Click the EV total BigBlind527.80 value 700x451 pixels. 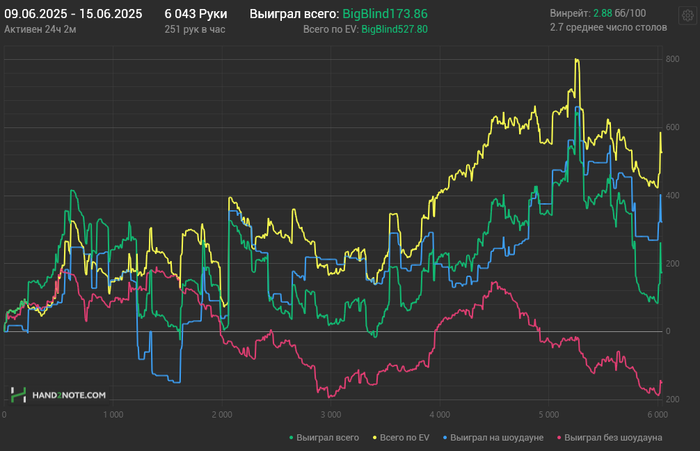(x=394, y=30)
